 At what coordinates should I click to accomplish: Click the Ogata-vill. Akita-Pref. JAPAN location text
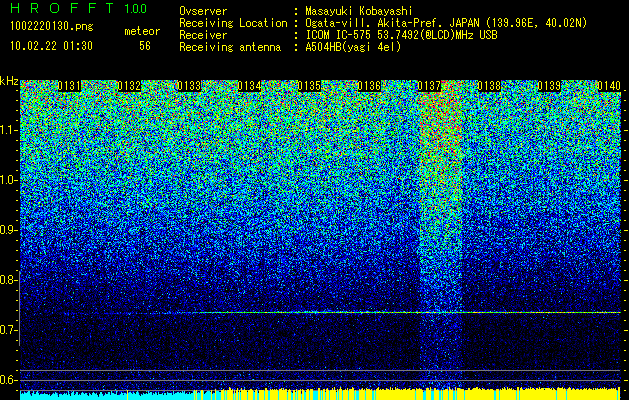pos(446,23)
